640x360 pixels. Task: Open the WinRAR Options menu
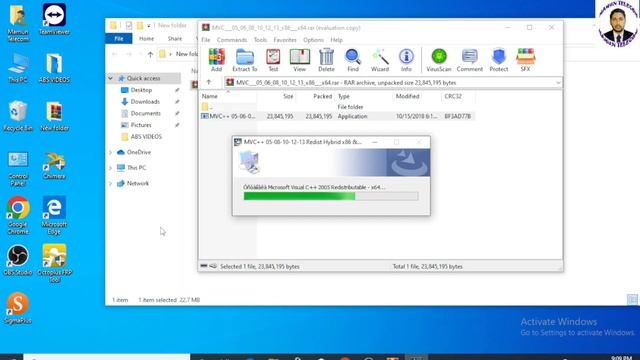click(313, 40)
